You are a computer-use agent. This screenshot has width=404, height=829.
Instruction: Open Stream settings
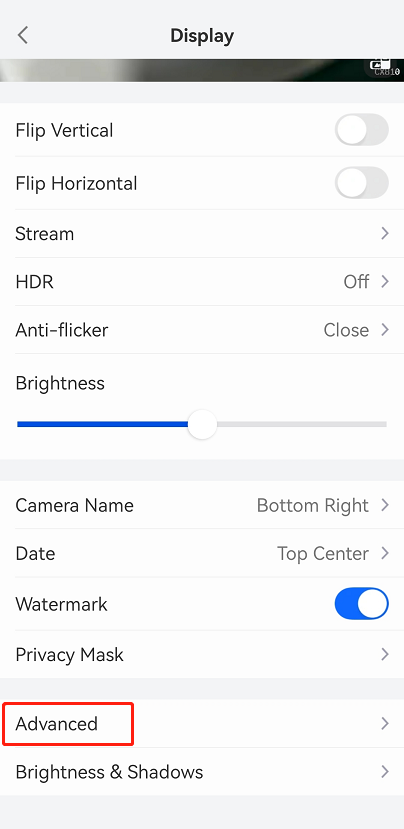[202, 233]
